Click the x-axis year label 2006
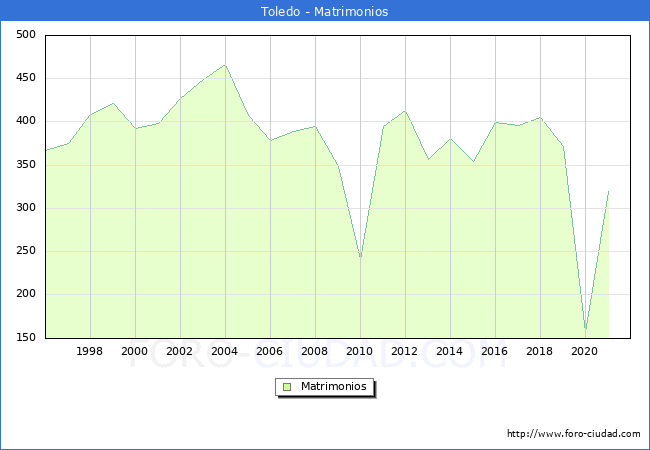This screenshot has height=450, width=650. coord(269,351)
